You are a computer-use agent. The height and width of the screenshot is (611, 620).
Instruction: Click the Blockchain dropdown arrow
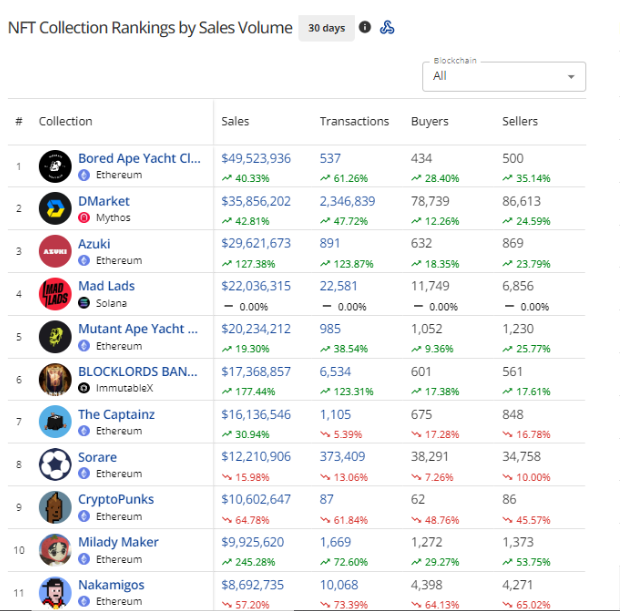pyautogui.click(x=571, y=77)
